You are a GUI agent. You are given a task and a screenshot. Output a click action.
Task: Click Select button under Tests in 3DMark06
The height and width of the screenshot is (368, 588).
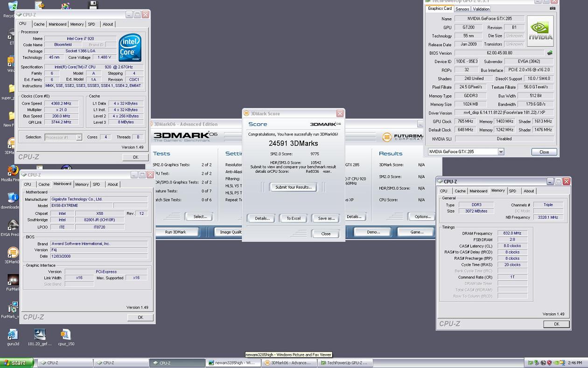point(200,217)
